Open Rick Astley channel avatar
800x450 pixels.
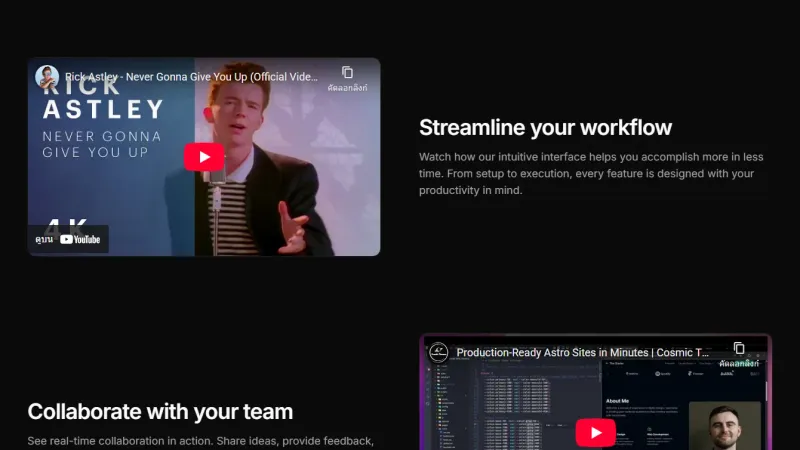[47, 77]
